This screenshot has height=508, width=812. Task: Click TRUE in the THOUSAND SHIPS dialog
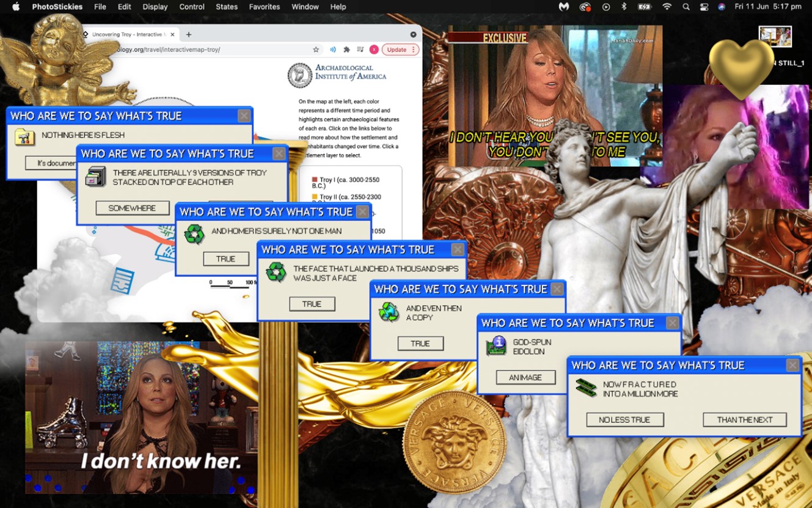tap(312, 304)
